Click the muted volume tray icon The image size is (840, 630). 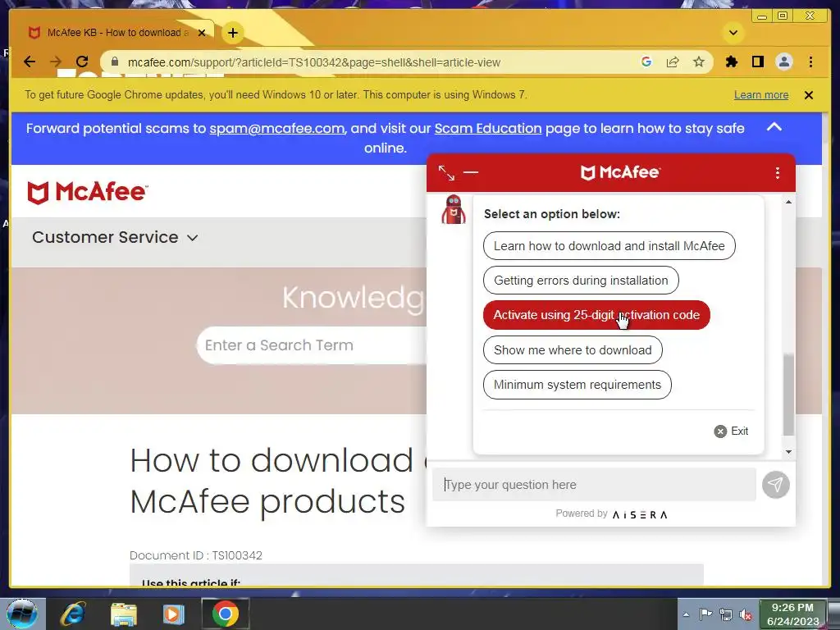[746, 615]
